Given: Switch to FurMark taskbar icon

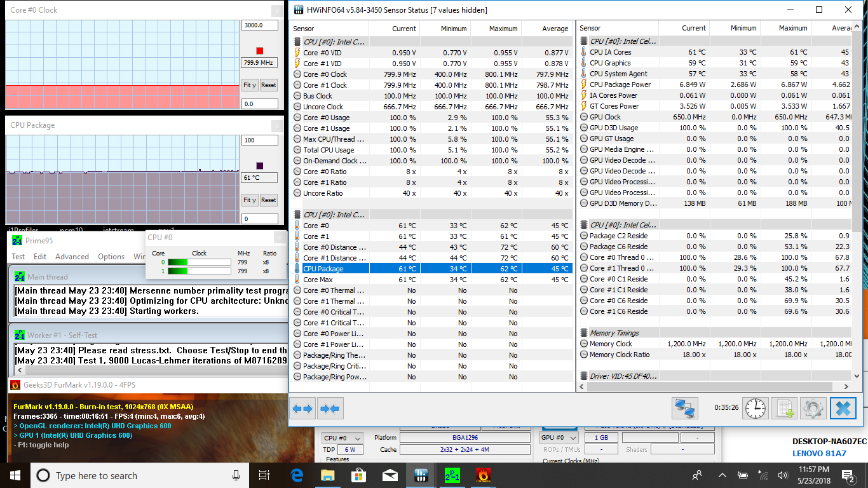Looking at the screenshot, I should [x=483, y=475].
